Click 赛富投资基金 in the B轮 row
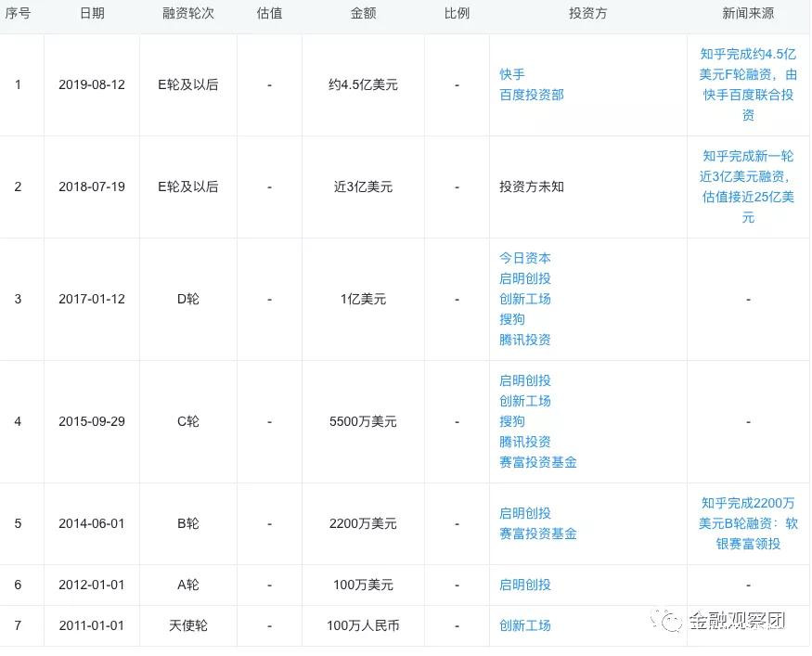 click(x=537, y=534)
